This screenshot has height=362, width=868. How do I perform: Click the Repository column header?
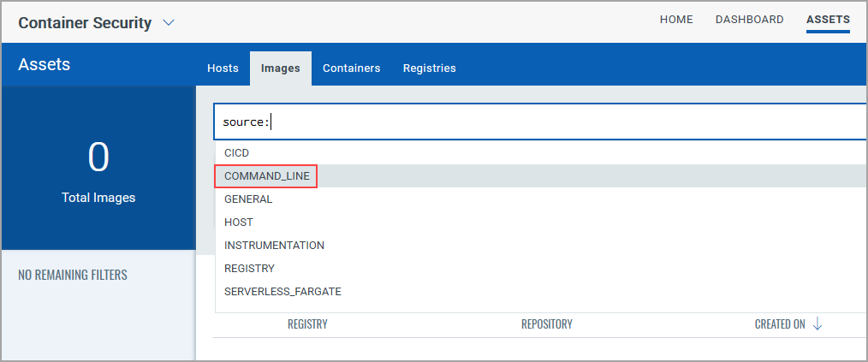546,324
